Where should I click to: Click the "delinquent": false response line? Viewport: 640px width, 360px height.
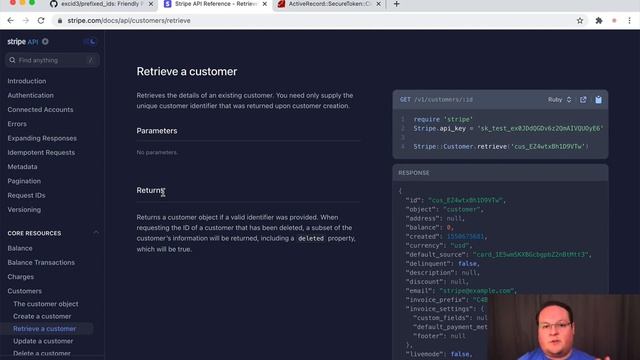[x=442, y=263]
